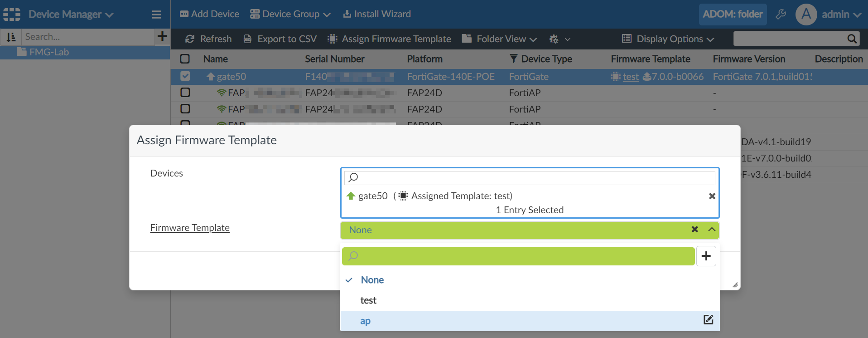Click the hamburger menu icon

[x=157, y=15]
